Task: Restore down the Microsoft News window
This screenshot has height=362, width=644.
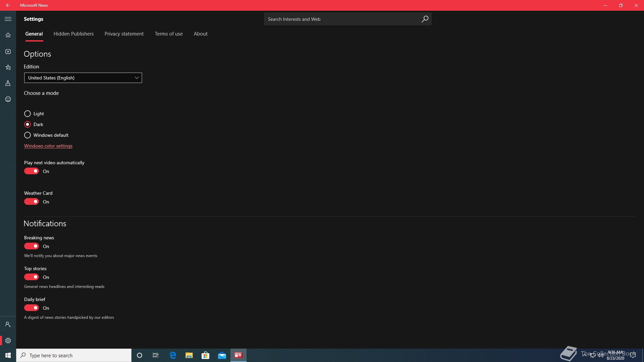Action: click(621, 5)
